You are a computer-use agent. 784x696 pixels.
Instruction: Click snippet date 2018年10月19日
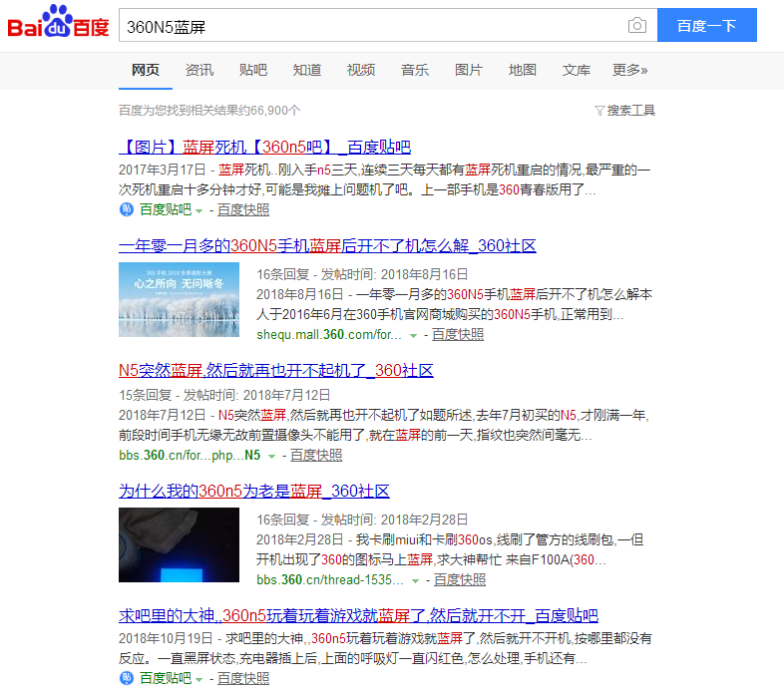click(166, 638)
